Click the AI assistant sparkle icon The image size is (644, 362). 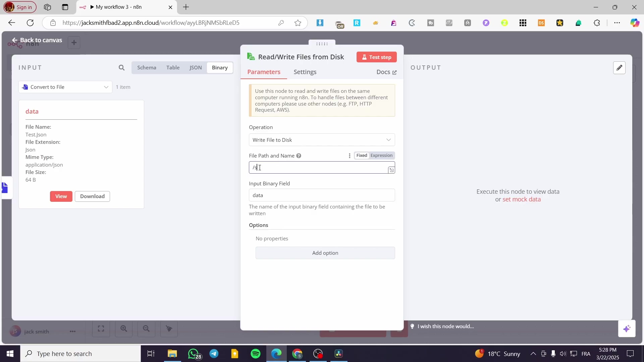627,329
